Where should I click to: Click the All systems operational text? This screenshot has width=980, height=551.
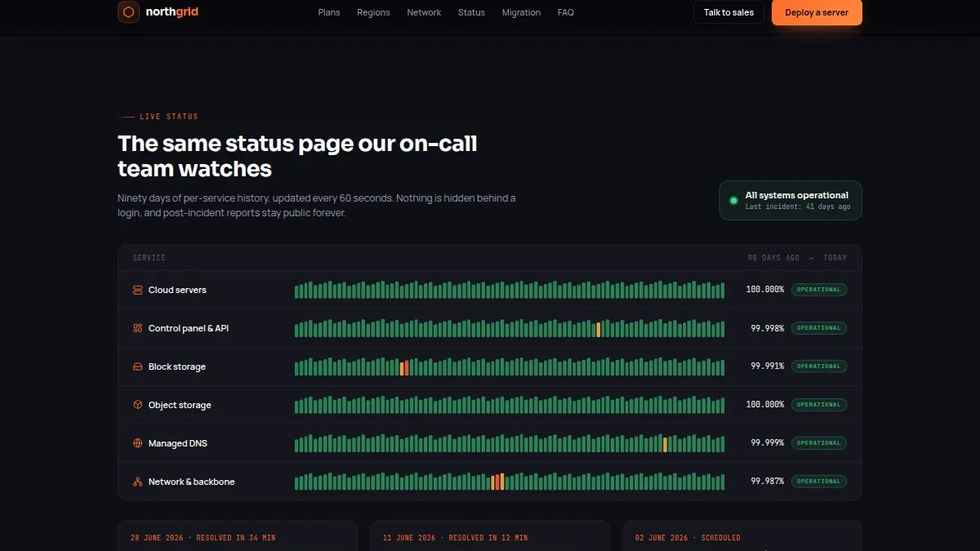coord(797,195)
